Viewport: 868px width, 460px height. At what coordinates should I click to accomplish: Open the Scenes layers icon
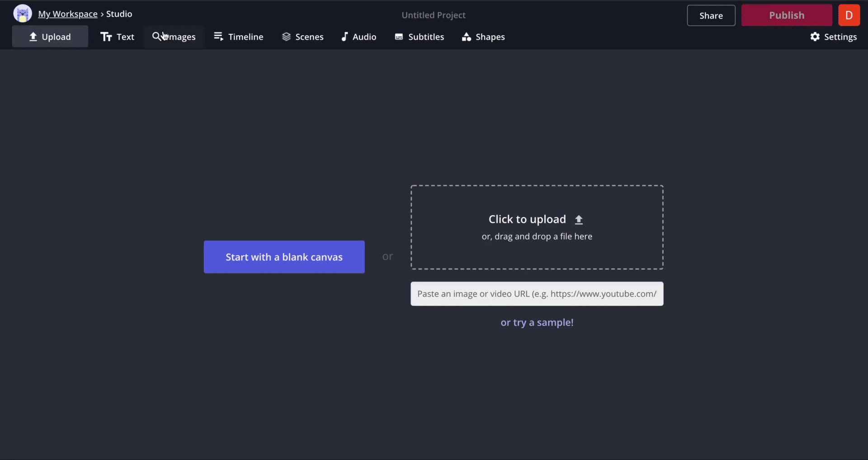click(x=286, y=37)
